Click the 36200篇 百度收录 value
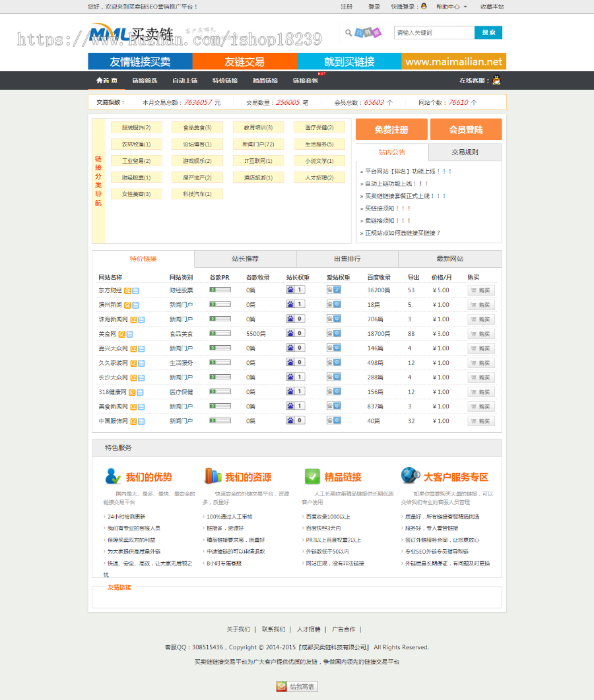594x700 pixels. [379, 290]
